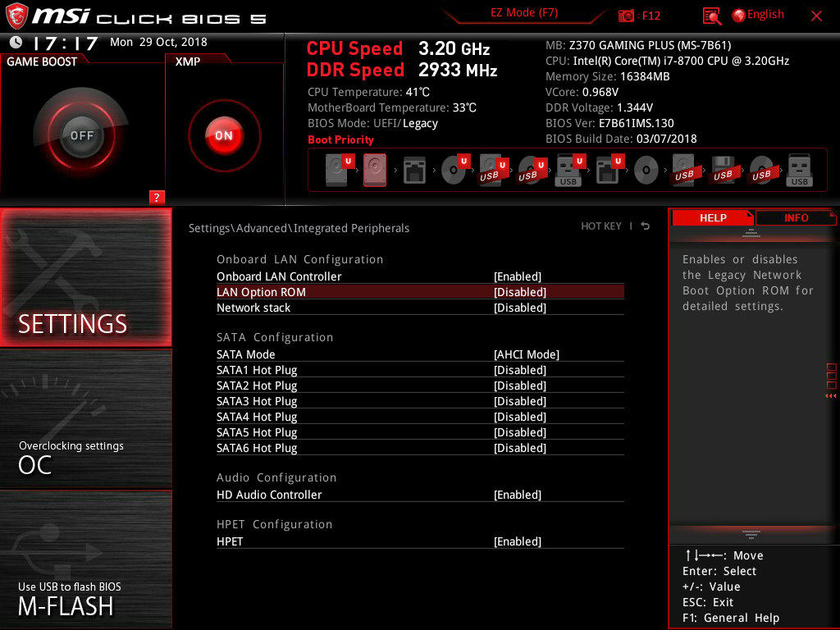
Task: Change the LAN Option ROM Disabled value
Action: pyautogui.click(x=519, y=292)
